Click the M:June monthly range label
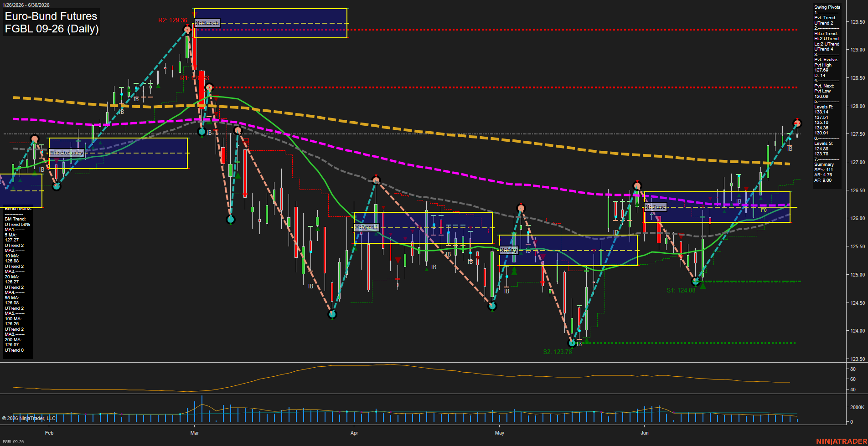The height and width of the screenshot is (446, 868). (x=656, y=207)
